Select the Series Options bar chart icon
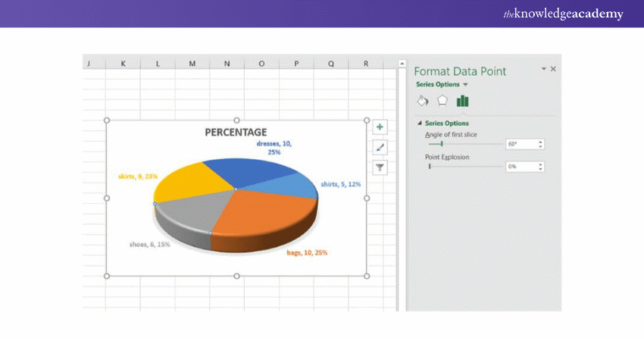644x341 pixels. [462, 101]
